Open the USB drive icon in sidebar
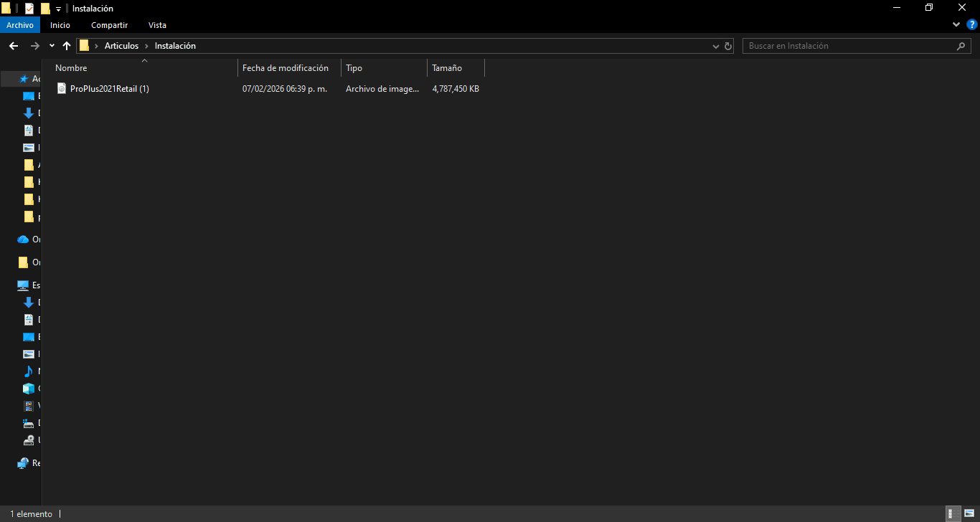The image size is (980, 522). (29, 440)
